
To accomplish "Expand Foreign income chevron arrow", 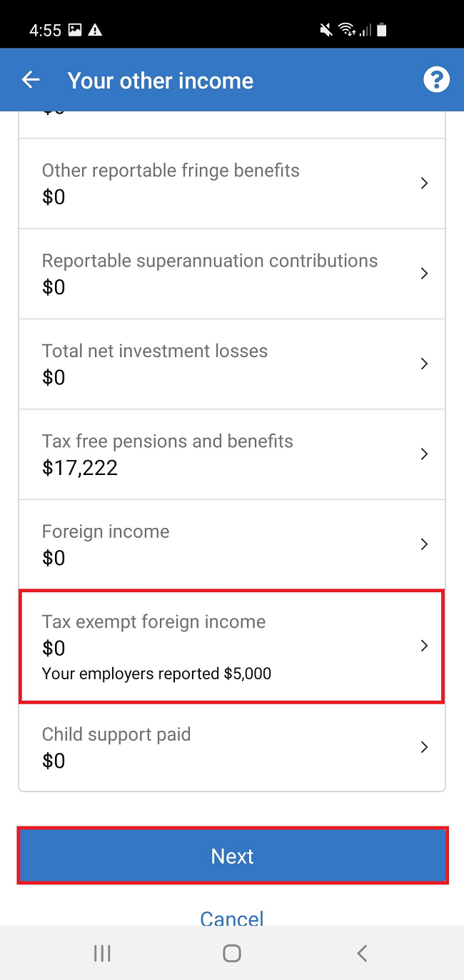I will 424,544.
